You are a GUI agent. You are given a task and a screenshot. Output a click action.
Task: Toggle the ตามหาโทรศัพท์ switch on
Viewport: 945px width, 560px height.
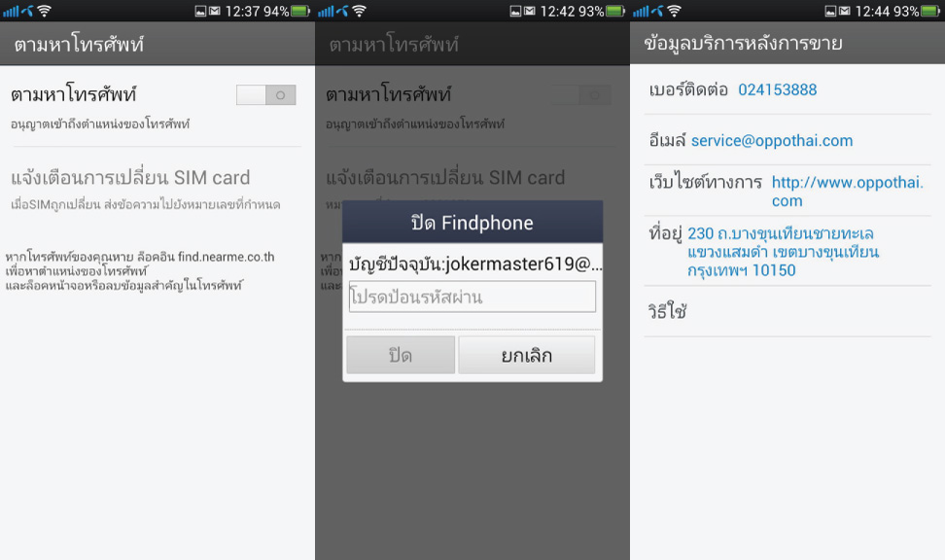(265, 94)
